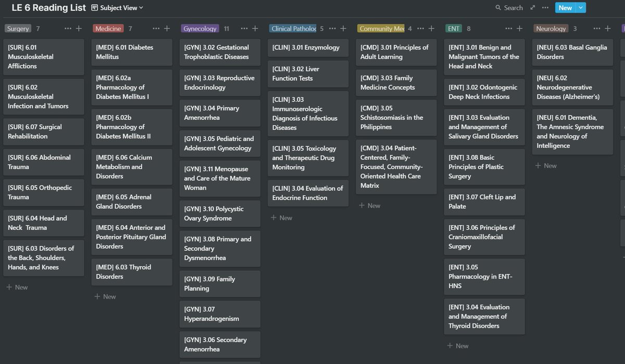Click the Community Medicine group tag

[x=382, y=29]
